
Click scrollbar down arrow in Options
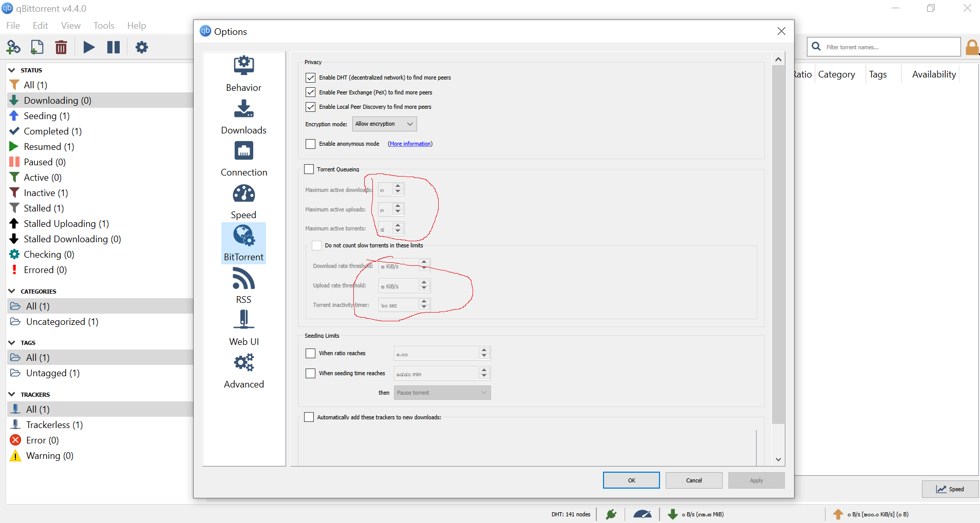[778, 460]
